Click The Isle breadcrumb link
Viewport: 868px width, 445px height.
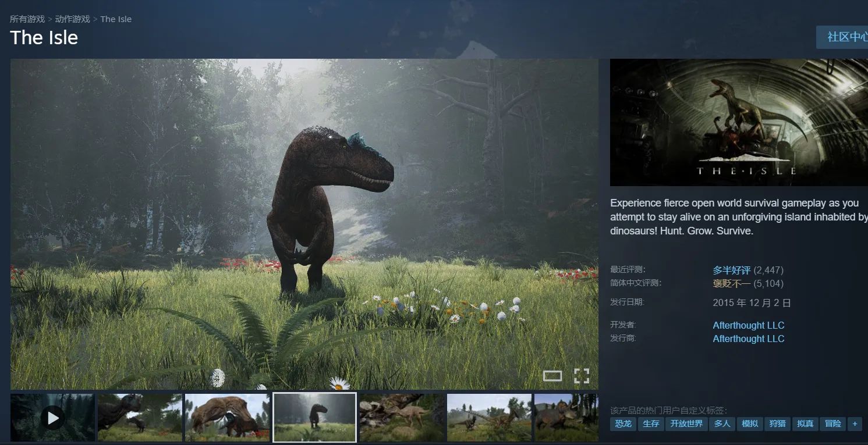click(x=116, y=19)
